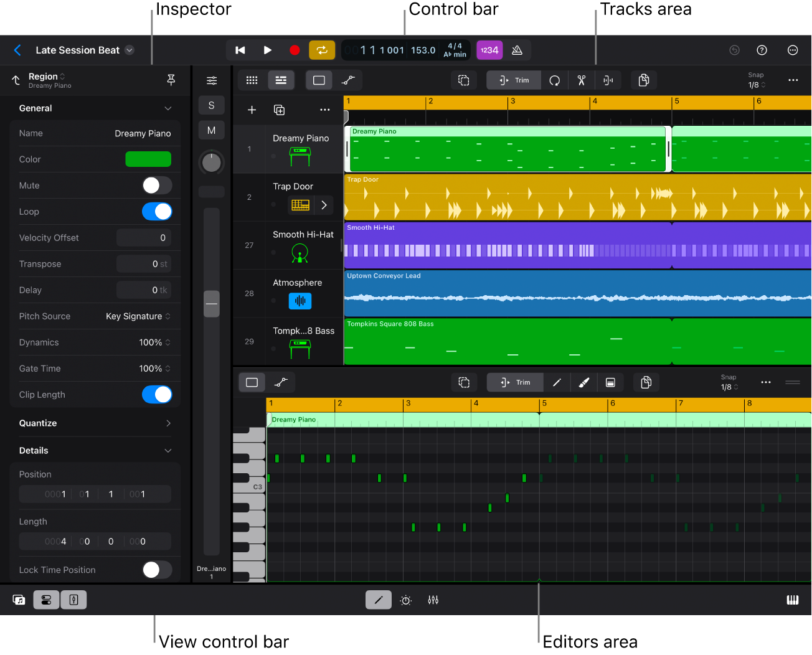Select the Multi-Select lasso tool
The width and height of the screenshot is (812, 655).
pos(464,80)
